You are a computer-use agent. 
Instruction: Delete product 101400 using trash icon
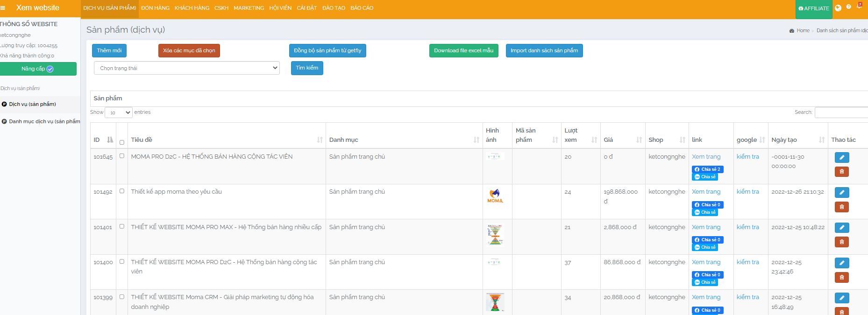point(841,277)
